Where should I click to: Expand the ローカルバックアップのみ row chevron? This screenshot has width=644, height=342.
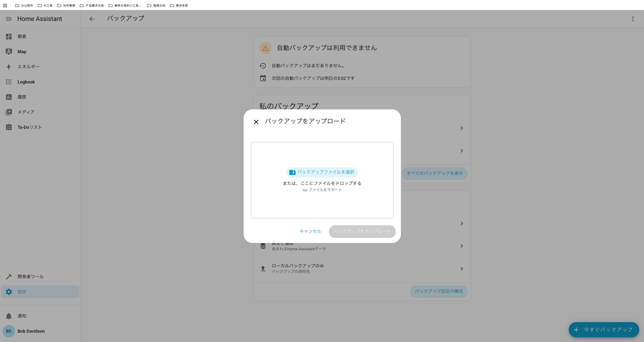click(x=462, y=269)
